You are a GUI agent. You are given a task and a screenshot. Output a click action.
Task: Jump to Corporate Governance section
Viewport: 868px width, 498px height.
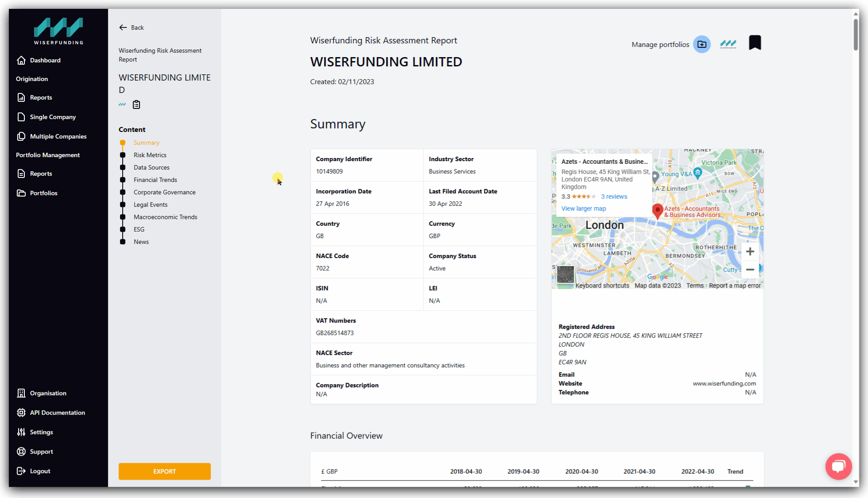coord(164,192)
